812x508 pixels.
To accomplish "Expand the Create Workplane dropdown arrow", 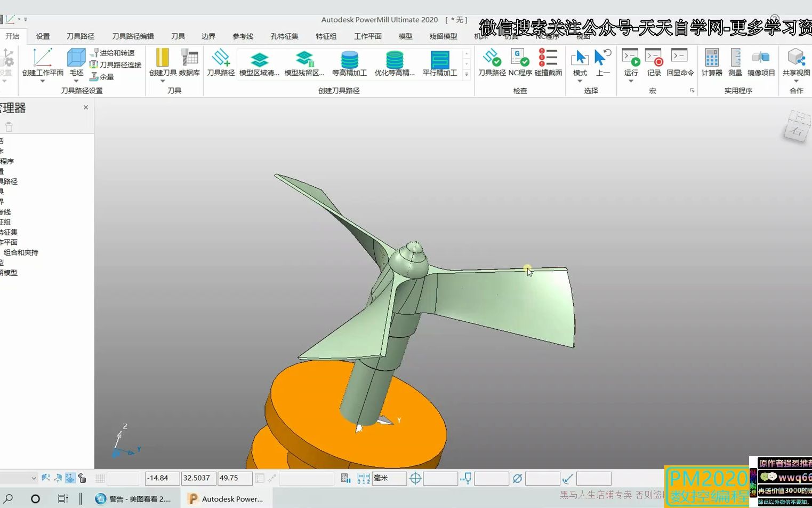I will [43, 81].
